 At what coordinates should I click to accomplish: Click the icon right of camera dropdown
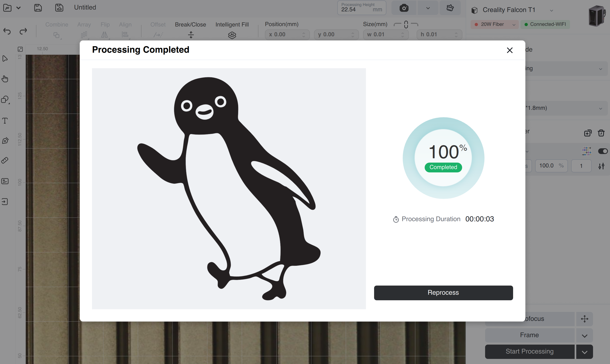(x=450, y=8)
